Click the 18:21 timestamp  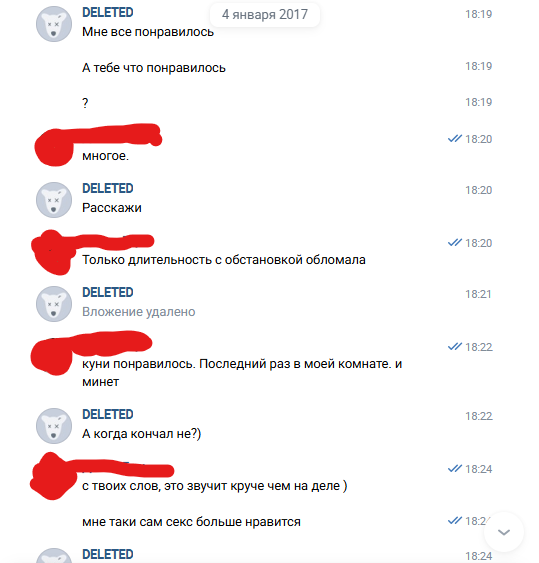click(478, 294)
